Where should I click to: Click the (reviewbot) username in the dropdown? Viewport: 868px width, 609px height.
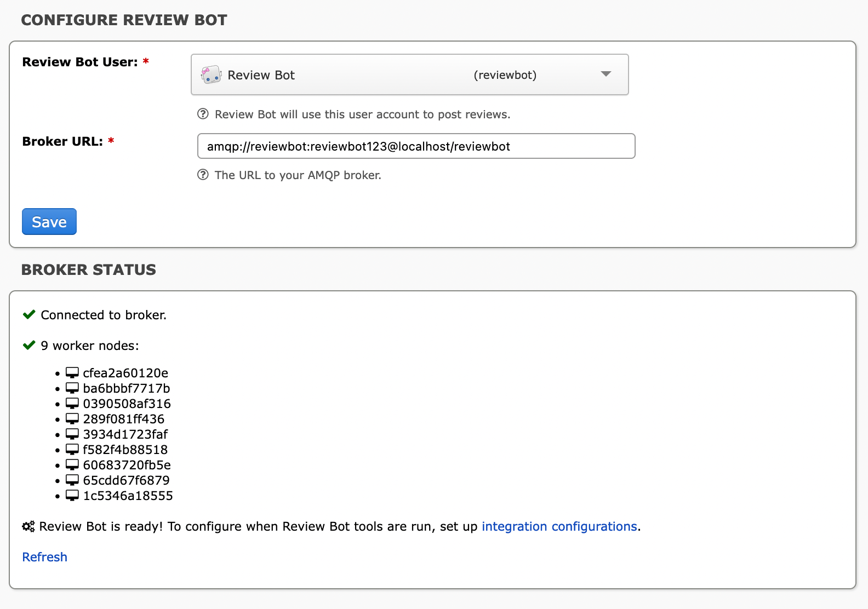click(505, 75)
